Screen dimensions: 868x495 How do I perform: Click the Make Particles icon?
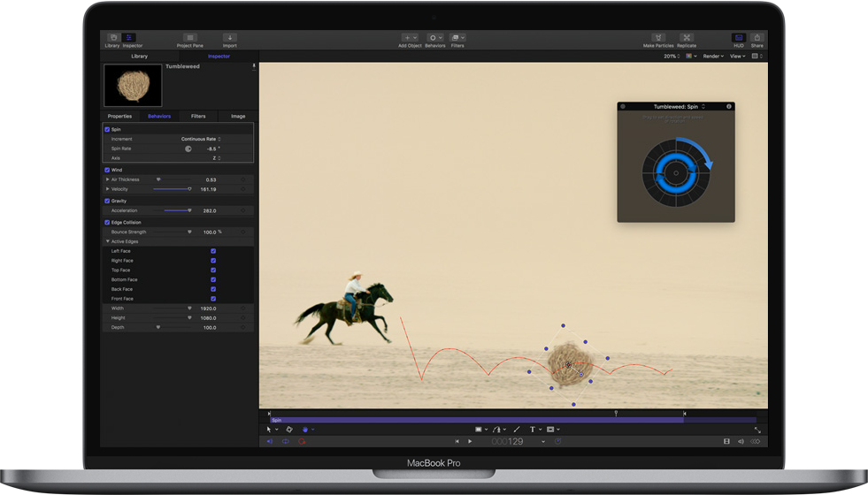660,38
